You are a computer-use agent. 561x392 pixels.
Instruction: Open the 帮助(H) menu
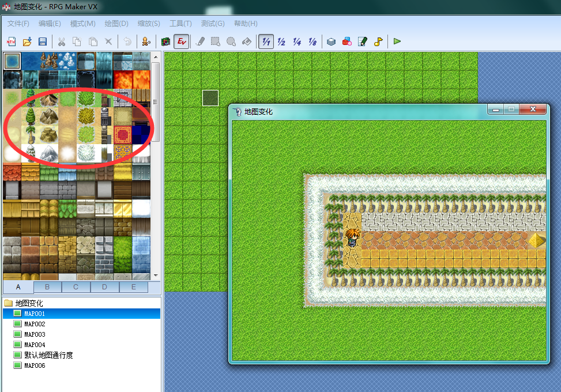point(246,24)
